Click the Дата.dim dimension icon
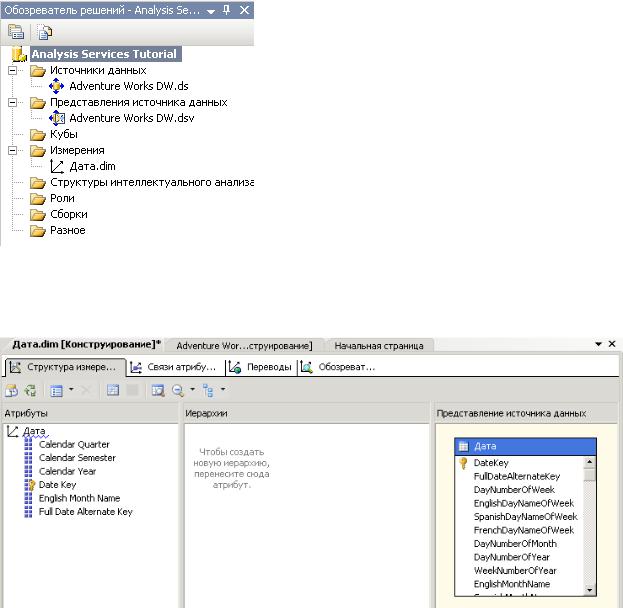The width and height of the screenshot is (623, 608). click(x=57, y=167)
